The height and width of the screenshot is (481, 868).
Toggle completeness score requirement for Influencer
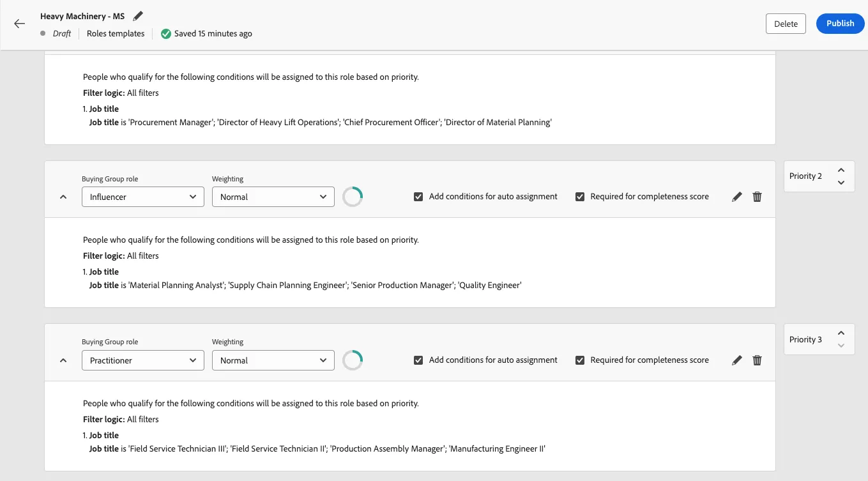pos(580,197)
